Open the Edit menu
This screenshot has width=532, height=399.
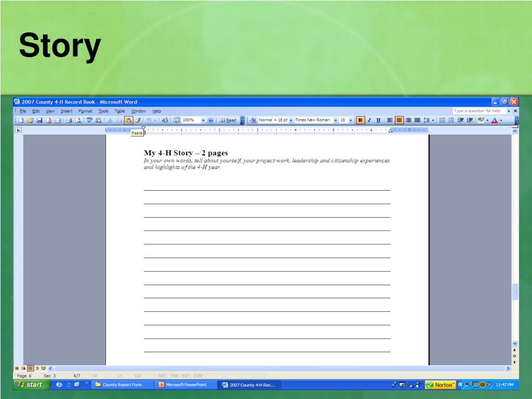(x=36, y=111)
